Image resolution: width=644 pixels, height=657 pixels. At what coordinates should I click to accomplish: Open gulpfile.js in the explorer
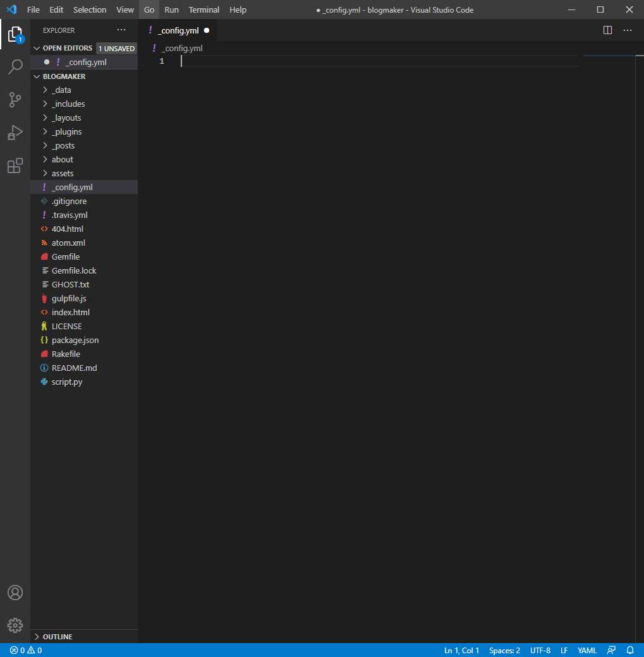point(84,298)
